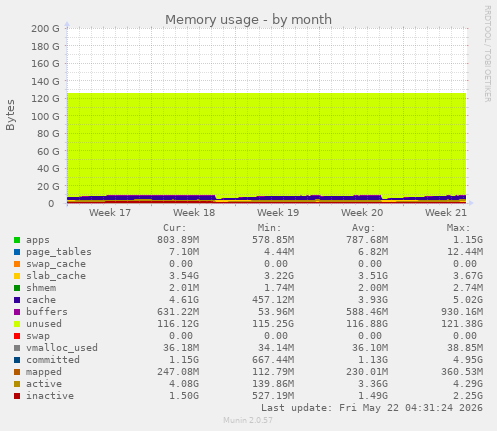Click unused max value 121.38G
Screen dimensions: 497x431
click(462, 324)
